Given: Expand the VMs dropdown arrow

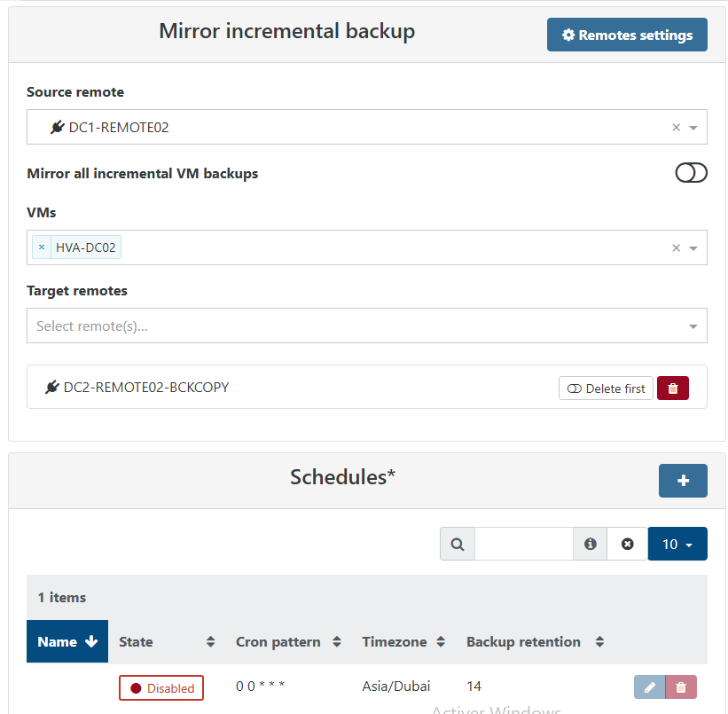Looking at the screenshot, I should click(x=693, y=248).
